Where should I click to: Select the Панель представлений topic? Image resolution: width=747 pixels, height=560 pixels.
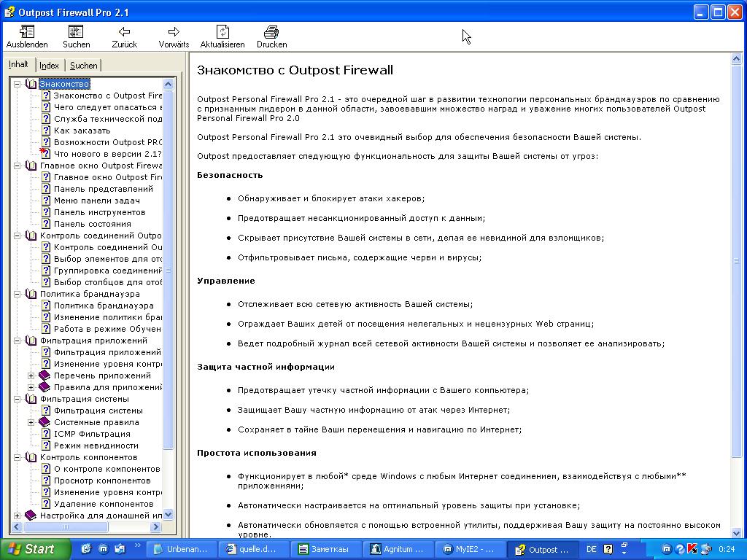104,189
